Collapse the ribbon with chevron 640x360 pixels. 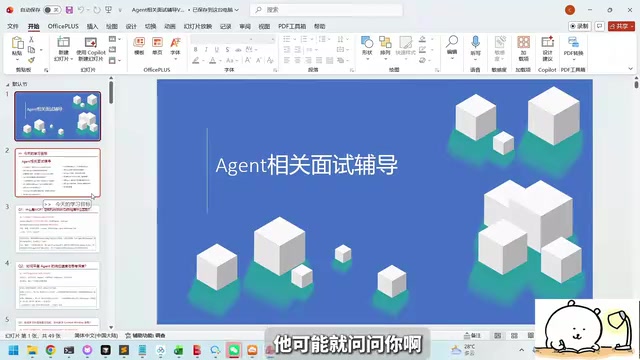tap(631, 69)
